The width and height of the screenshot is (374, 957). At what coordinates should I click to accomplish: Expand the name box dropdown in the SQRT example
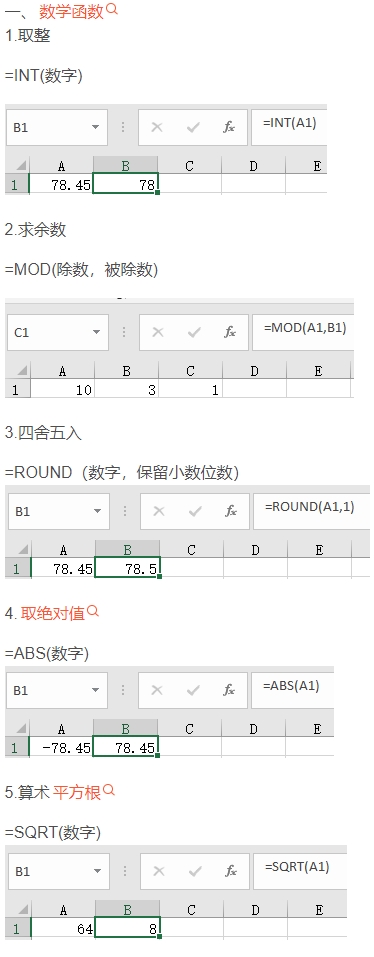click(x=98, y=871)
